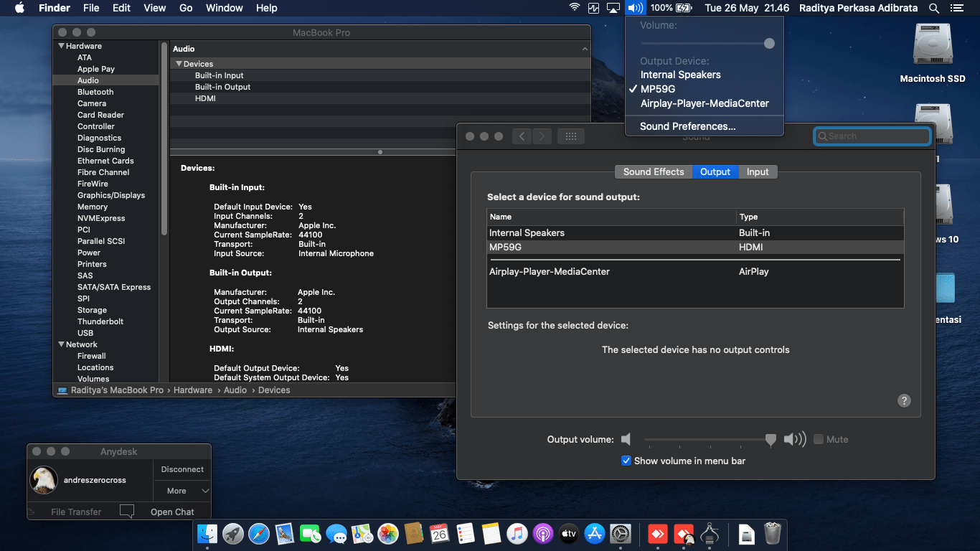Select Firewall under Network in sidebar
This screenshot has height=551, width=980.
(92, 356)
